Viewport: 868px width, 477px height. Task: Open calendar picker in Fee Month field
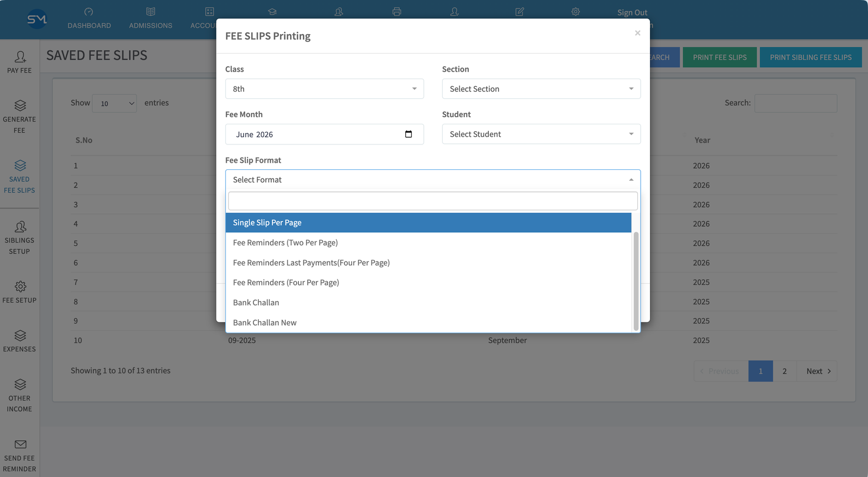coord(409,134)
